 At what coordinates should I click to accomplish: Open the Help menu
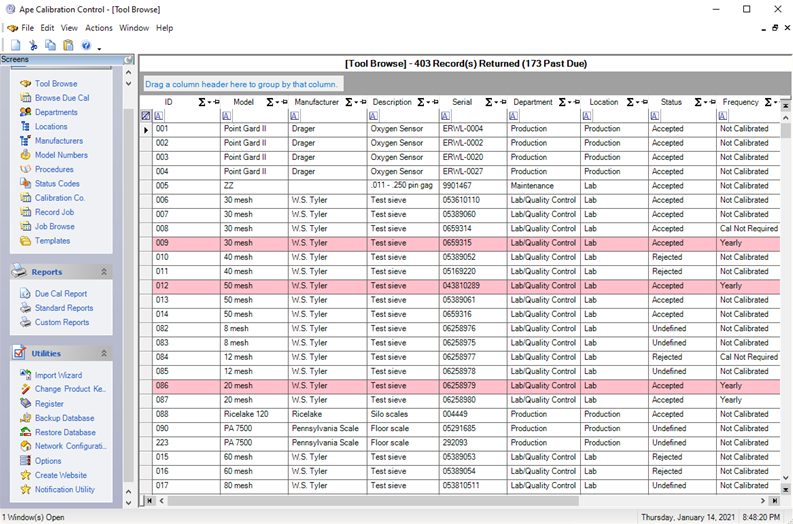[164, 28]
